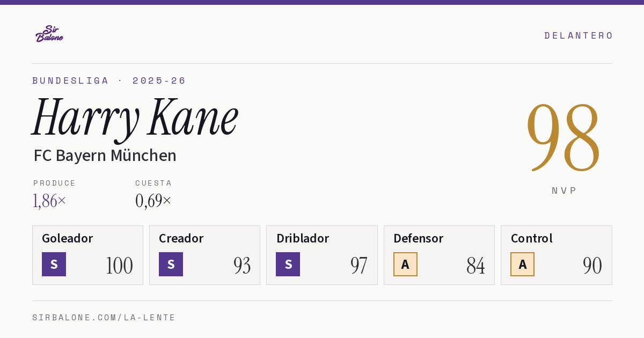The height and width of the screenshot is (338, 644).
Task: Click the PRODUCE label
Action: point(55,183)
